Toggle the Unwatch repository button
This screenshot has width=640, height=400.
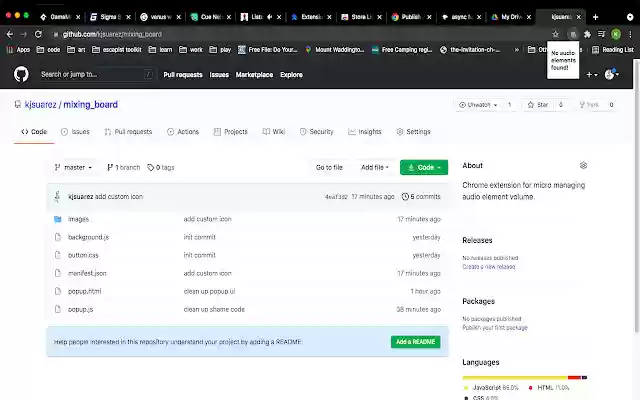(x=477, y=104)
